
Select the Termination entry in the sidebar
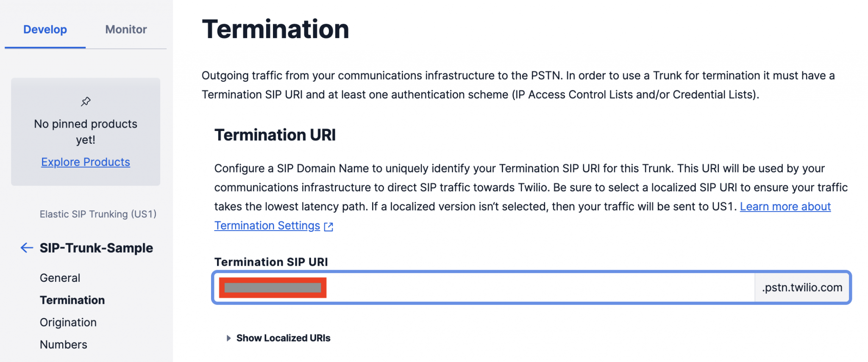point(72,300)
